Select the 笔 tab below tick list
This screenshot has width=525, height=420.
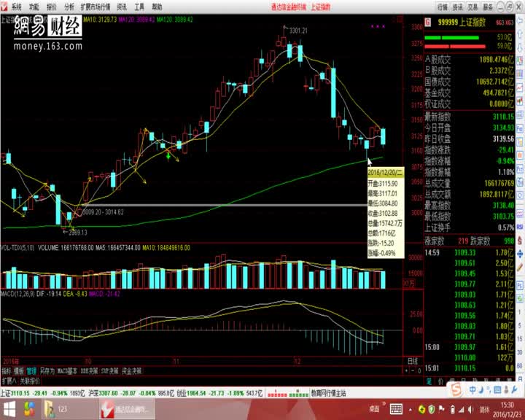pos(429,381)
